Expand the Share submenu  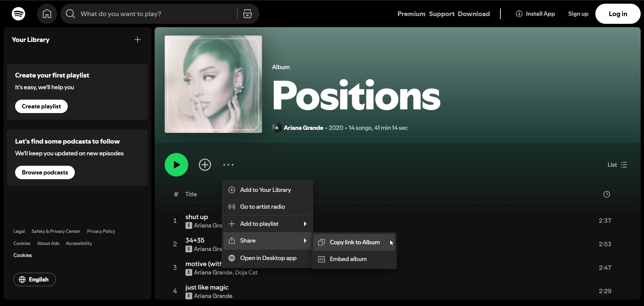[267, 241]
